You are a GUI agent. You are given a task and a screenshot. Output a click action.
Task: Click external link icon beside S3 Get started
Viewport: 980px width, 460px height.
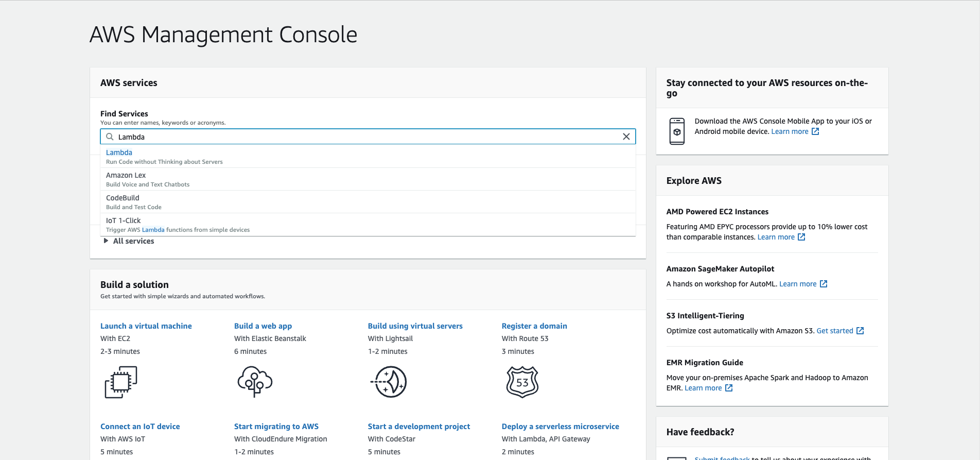point(860,331)
